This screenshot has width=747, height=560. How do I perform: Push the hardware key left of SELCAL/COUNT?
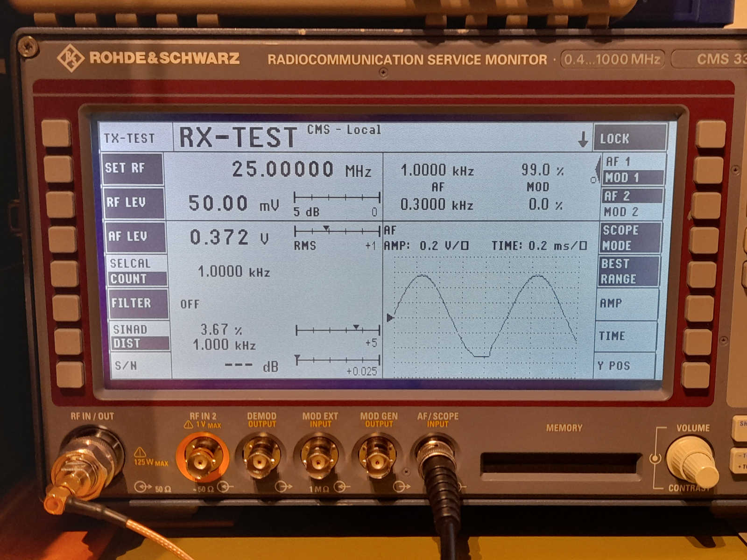64,274
